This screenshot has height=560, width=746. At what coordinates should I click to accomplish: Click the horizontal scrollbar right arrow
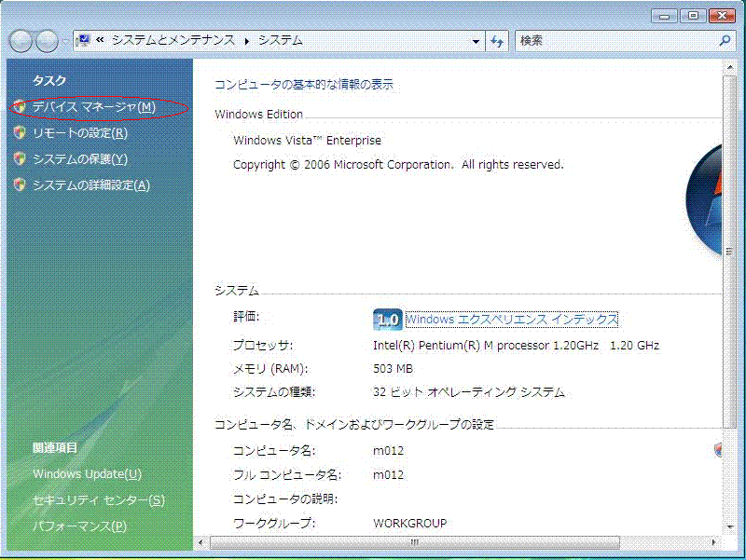pyautogui.click(x=713, y=542)
